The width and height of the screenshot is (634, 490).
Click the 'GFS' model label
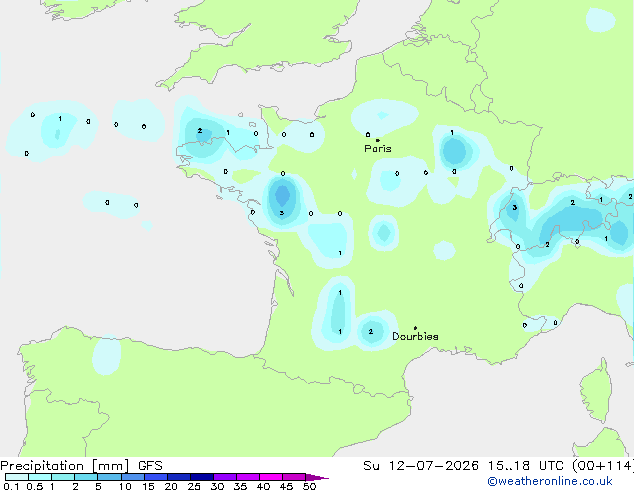150,466
